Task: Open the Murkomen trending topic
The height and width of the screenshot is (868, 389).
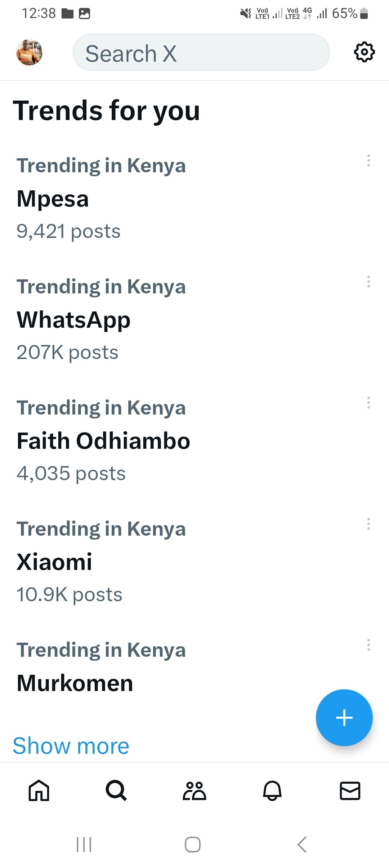Action: pos(75,683)
